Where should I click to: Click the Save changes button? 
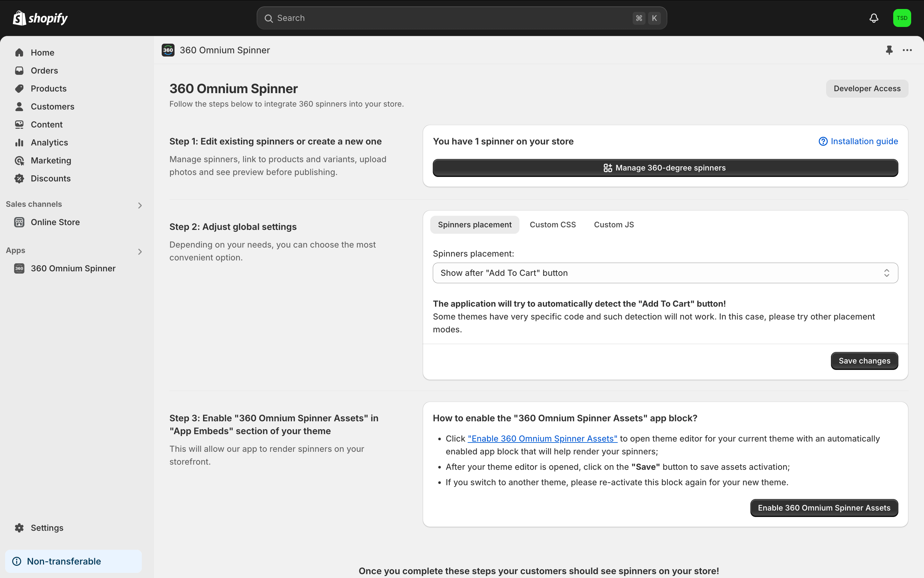coord(864,361)
